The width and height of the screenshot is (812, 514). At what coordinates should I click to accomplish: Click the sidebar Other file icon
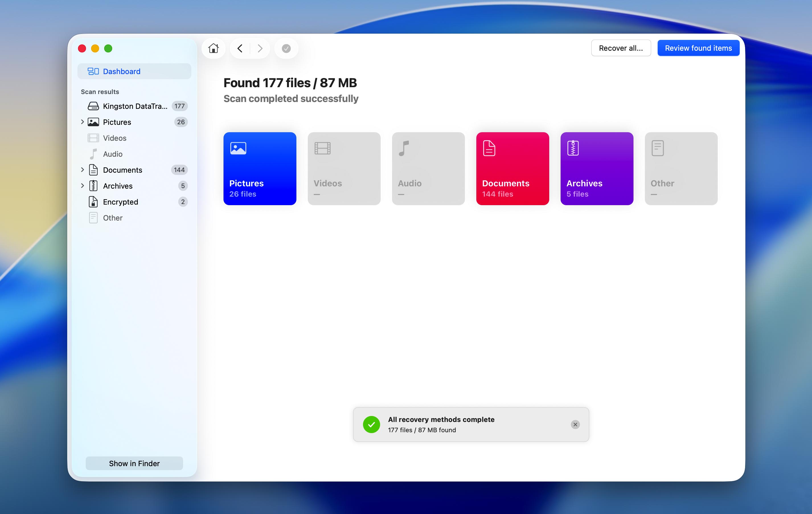pyautogui.click(x=93, y=218)
